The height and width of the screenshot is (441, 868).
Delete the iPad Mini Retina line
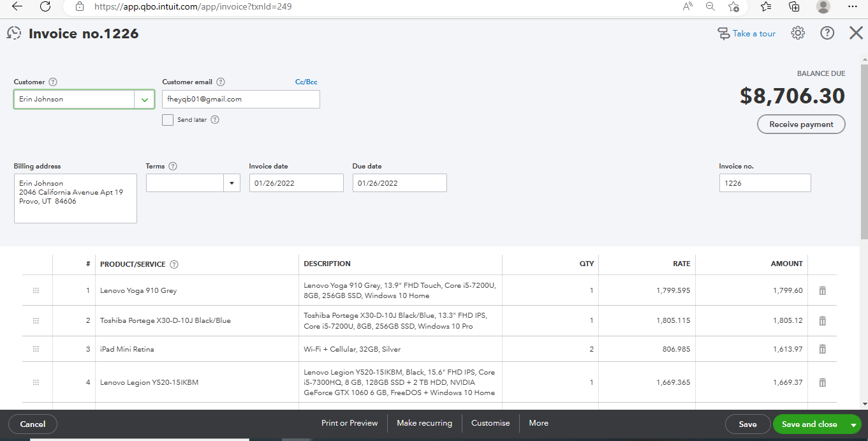[822, 349]
